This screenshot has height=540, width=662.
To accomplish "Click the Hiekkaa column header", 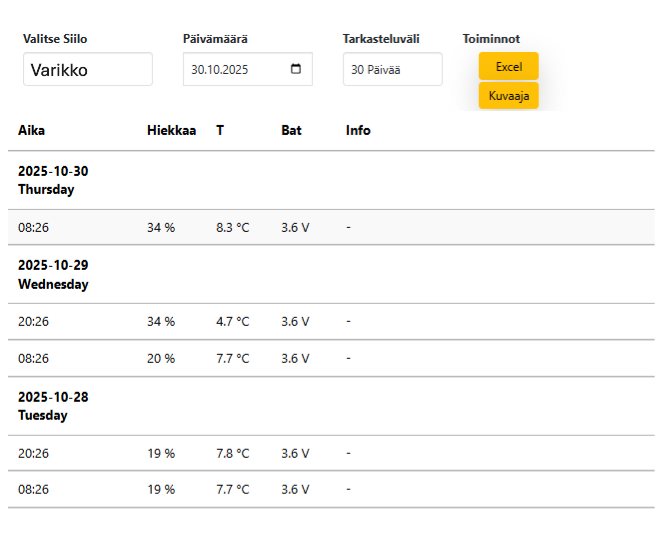I will (171, 130).
